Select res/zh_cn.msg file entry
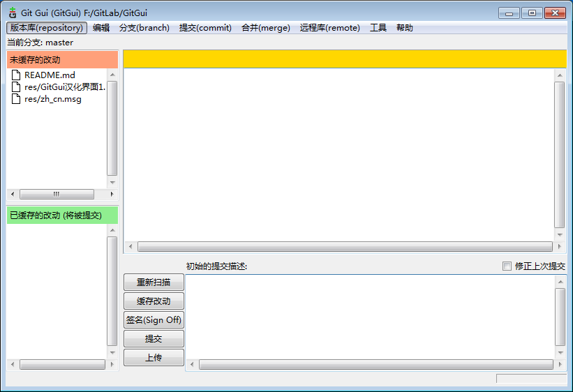The width and height of the screenshot is (573, 392). [x=53, y=99]
